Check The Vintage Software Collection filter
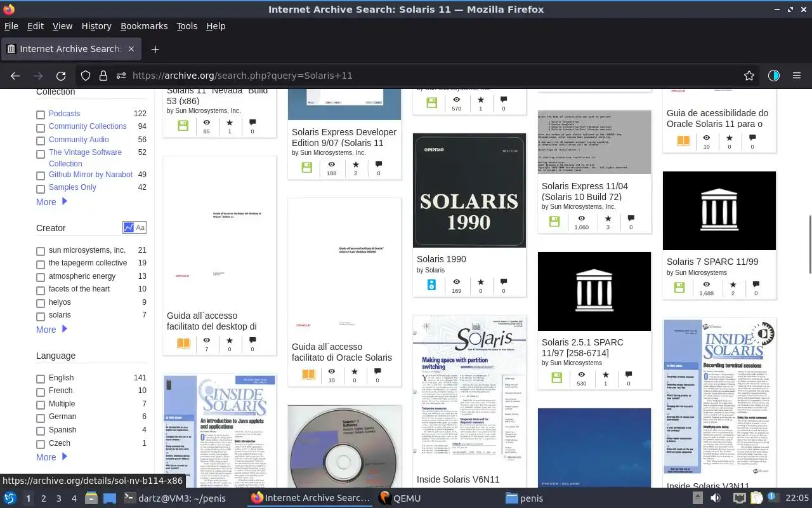812x508 pixels. click(x=41, y=154)
